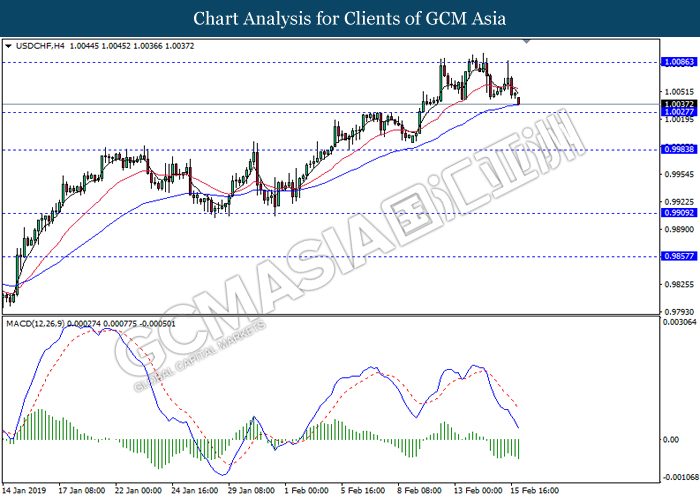The image size is (700, 500).
Task: Click the MACD scale value -0.001068
Action: click(x=680, y=477)
